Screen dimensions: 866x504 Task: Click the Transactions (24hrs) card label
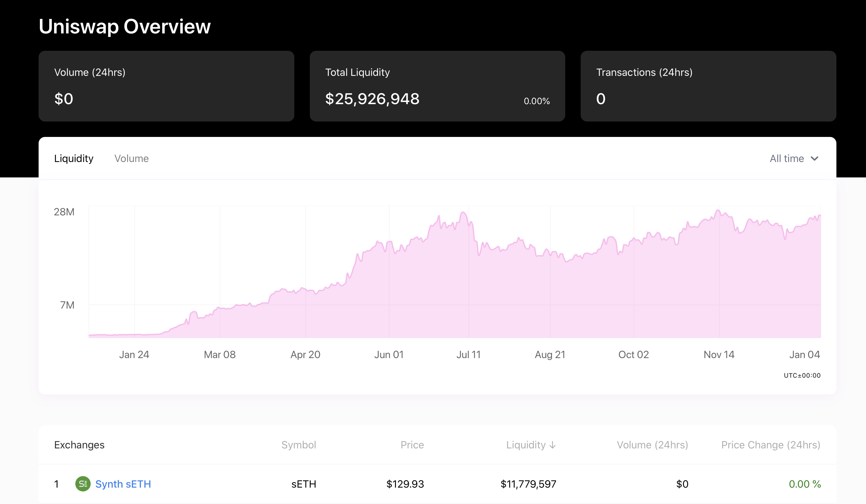(644, 72)
